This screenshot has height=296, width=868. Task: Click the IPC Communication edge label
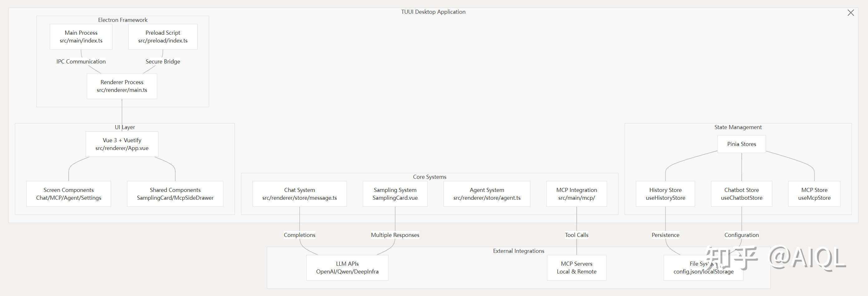[81, 62]
